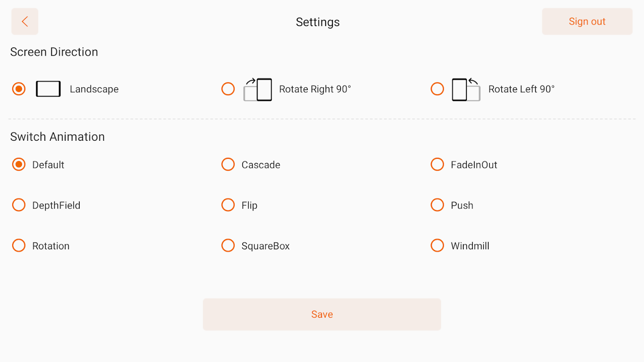Image resolution: width=644 pixels, height=362 pixels.
Task: Go back using the arrow icon
Action: pos(25,21)
